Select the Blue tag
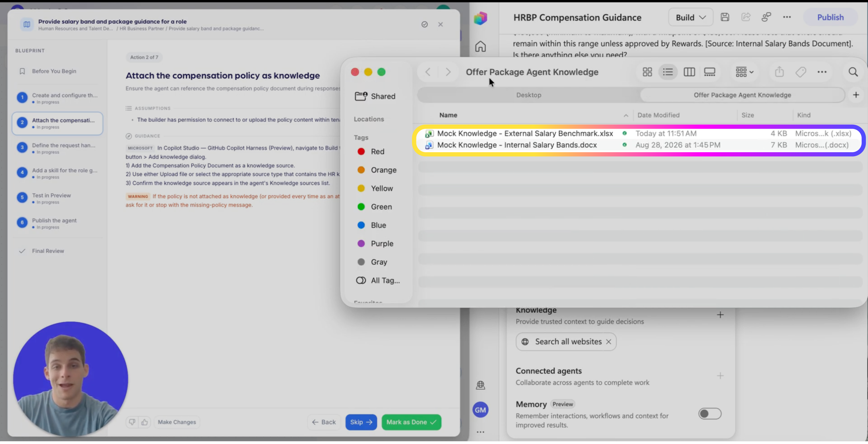The image size is (868, 444). [x=372, y=225]
